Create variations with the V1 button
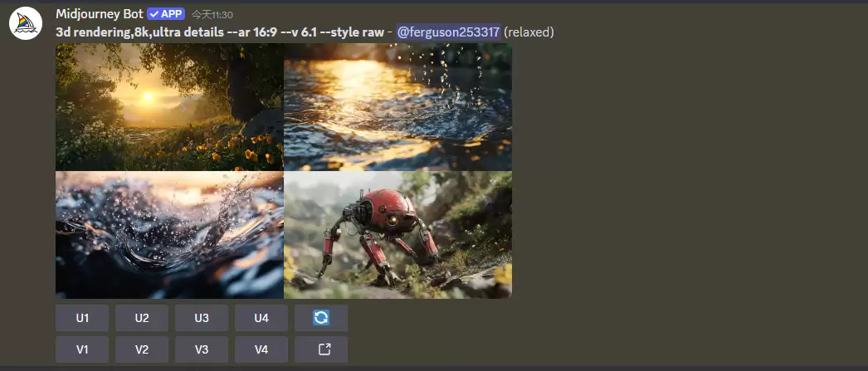 pyautogui.click(x=82, y=349)
